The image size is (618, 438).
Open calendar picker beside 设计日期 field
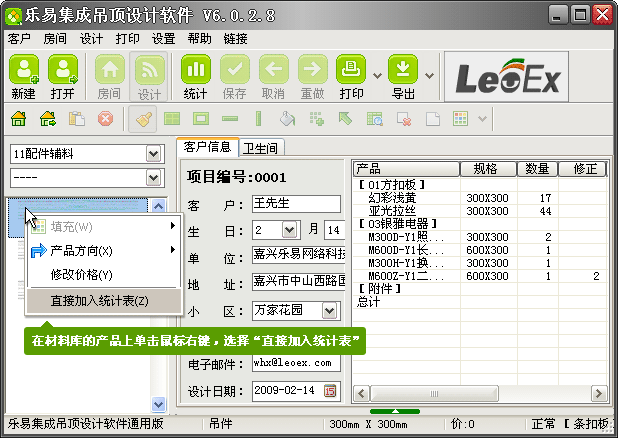point(331,389)
